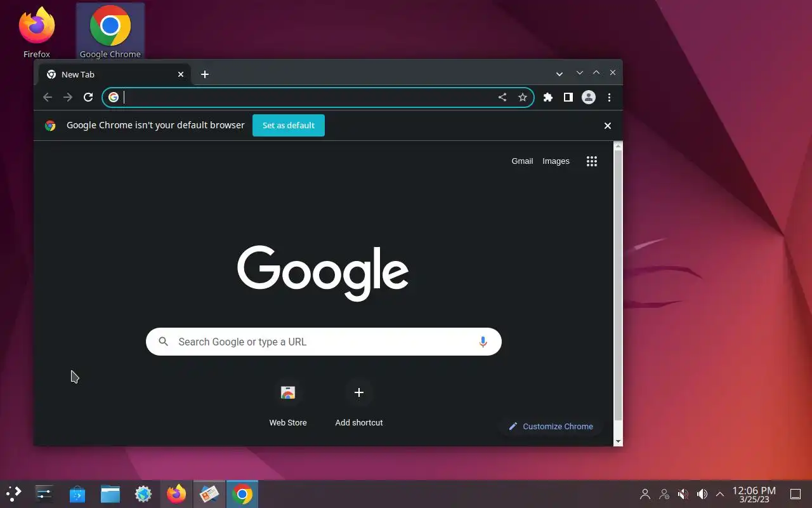Open the Google apps grid
Image resolution: width=812 pixels, height=508 pixels.
592,161
